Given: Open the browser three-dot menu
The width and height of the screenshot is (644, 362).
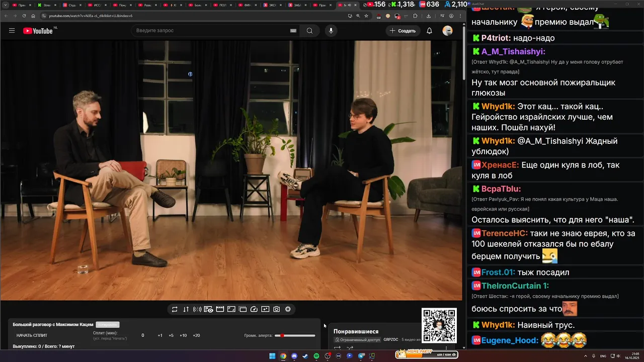Looking at the screenshot, I should click(460, 16).
